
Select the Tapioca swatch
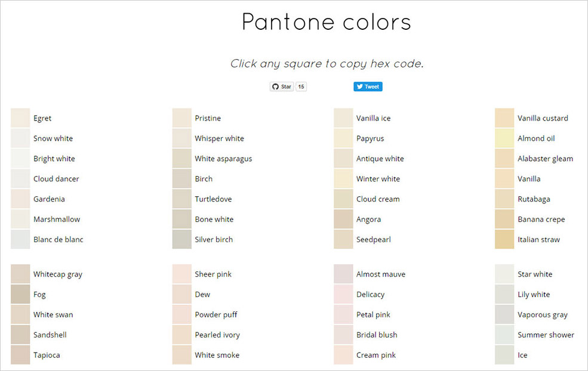(x=20, y=355)
